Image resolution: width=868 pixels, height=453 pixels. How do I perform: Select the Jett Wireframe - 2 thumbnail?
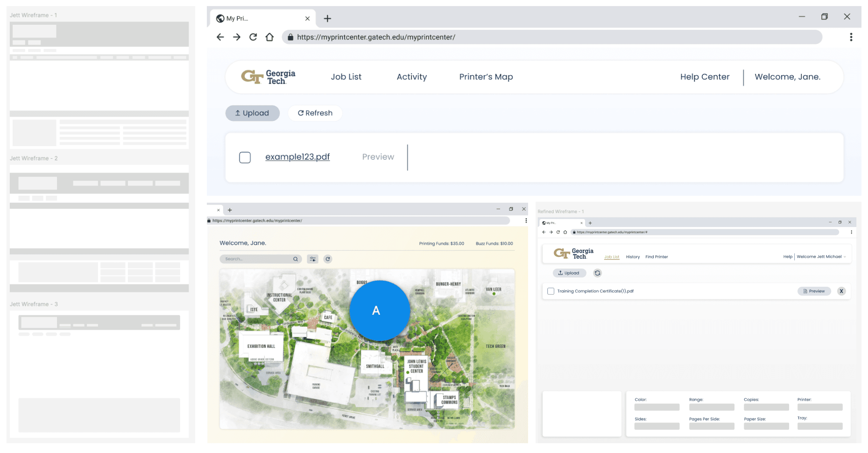(99, 229)
